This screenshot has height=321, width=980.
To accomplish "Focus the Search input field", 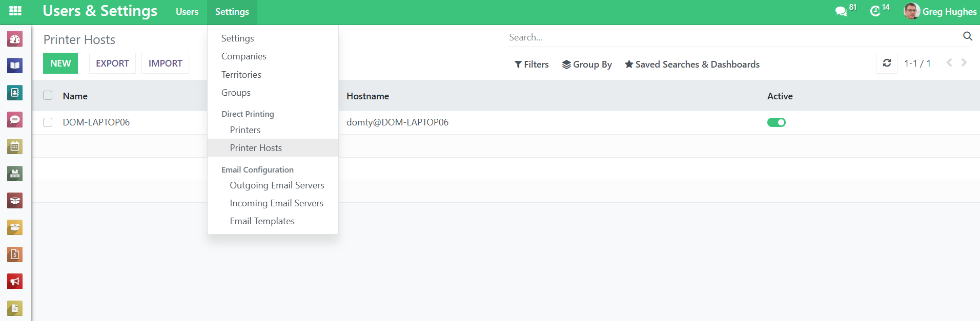I will pyautogui.click(x=733, y=37).
